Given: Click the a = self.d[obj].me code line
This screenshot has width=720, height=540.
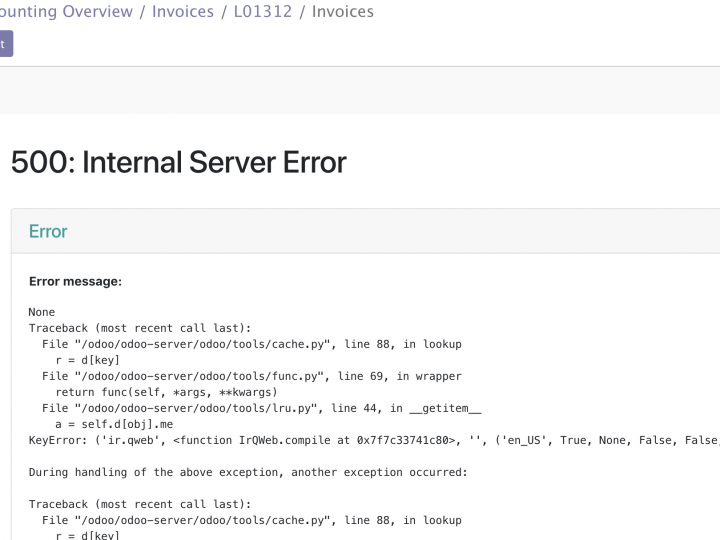Looking at the screenshot, I should pyautogui.click(x=114, y=424).
